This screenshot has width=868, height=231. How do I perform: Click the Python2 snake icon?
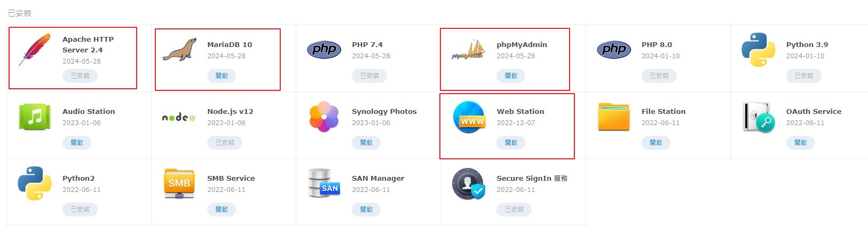tap(35, 183)
